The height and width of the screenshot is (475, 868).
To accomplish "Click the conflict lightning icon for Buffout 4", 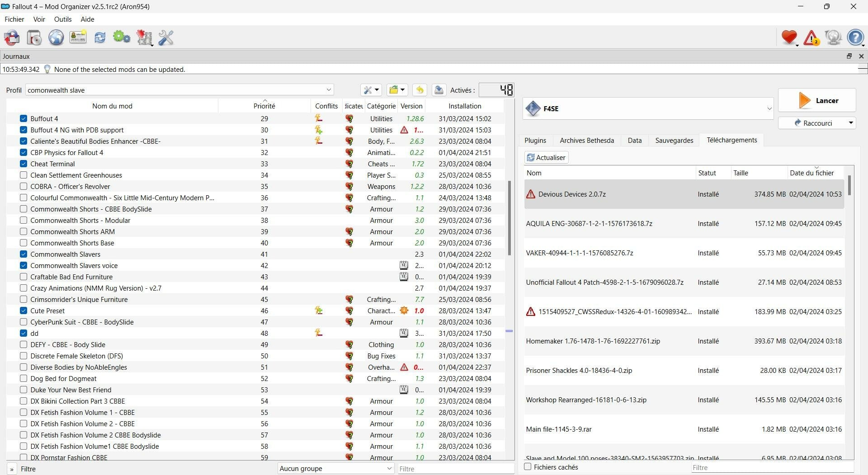I will pos(319,118).
